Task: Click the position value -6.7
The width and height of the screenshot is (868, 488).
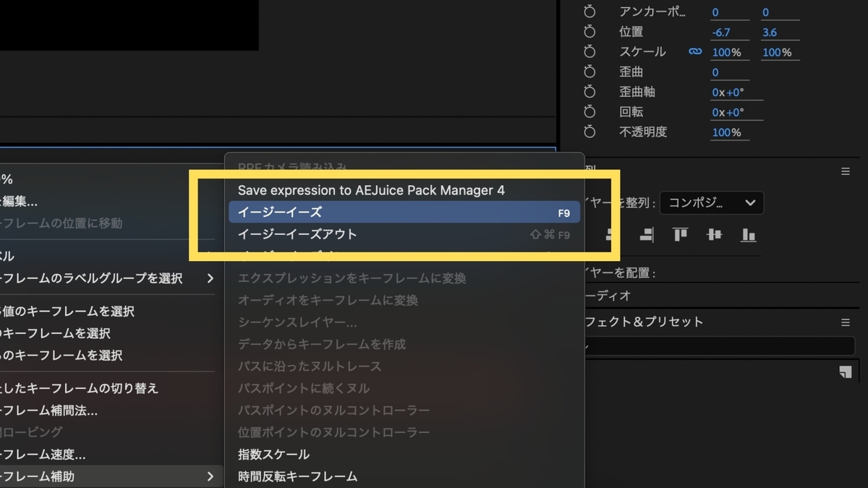Action: pos(720,33)
